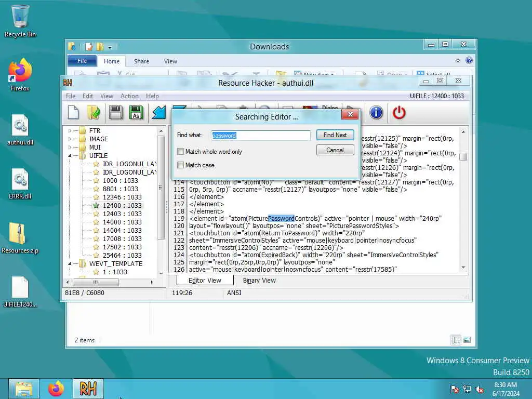The height and width of the screenshot is (399, 532).
Task: Click the Save As green floppy icon
Action: point(136,113)
